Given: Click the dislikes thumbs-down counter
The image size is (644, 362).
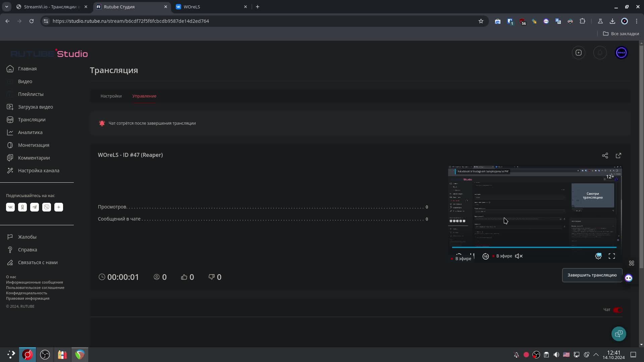Looking at the screenshot, I should [x=215, y=277].
